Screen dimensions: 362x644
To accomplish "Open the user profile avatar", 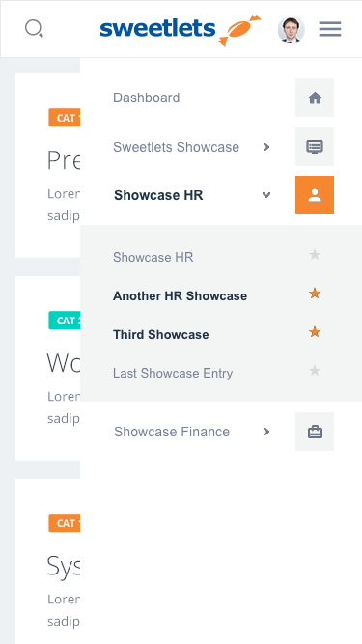I will (291, 30).
